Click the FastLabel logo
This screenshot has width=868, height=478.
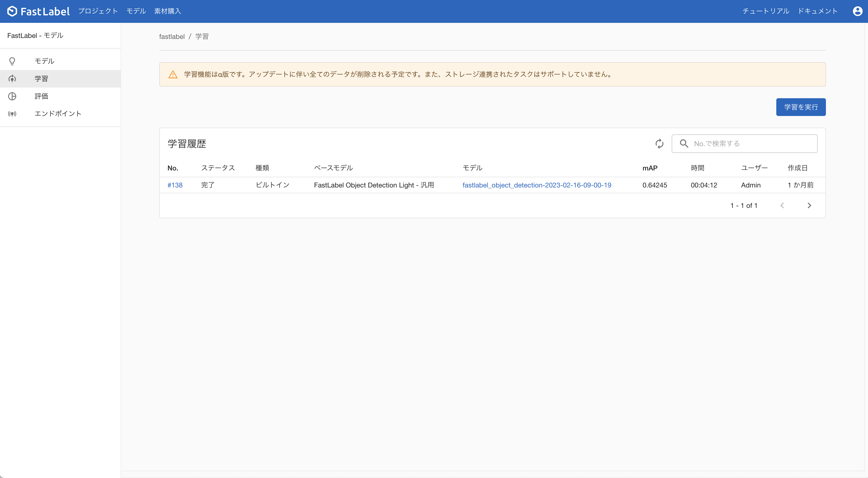click(x=38, y=11)
